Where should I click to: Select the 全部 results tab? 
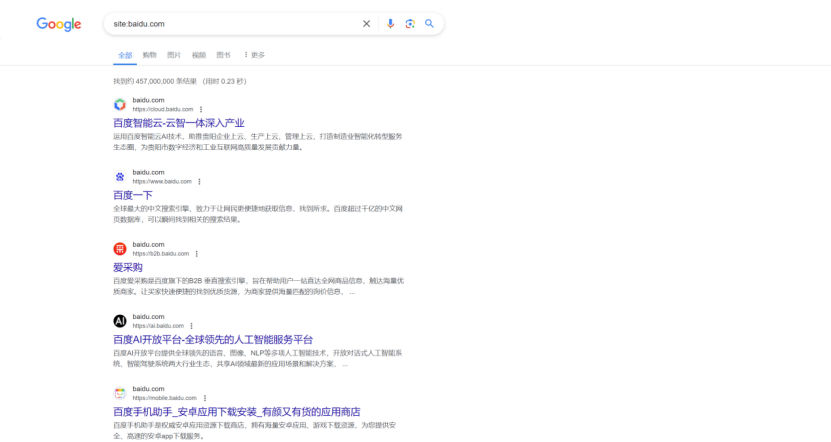125,55
